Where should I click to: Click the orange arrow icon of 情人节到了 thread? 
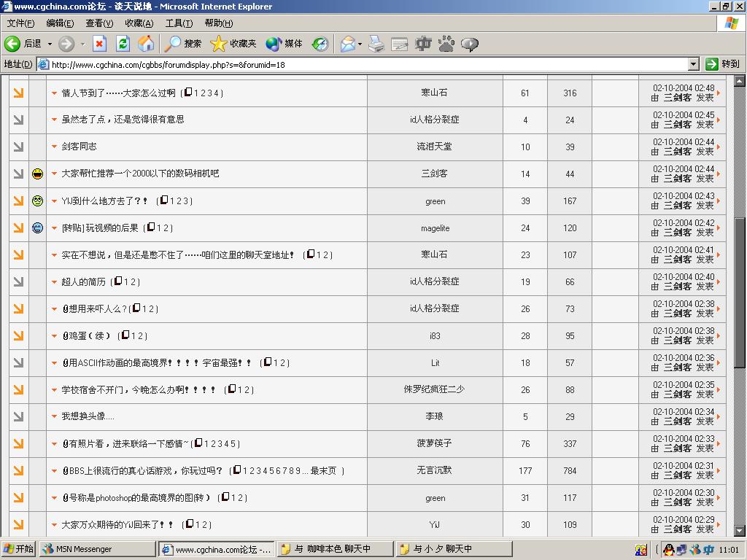click(x=18, y=93)
